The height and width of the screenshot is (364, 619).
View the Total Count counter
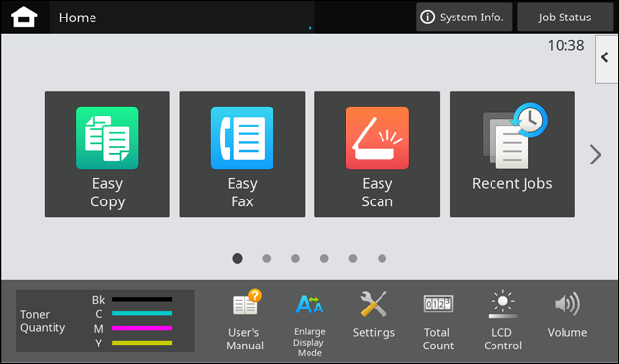438,321
